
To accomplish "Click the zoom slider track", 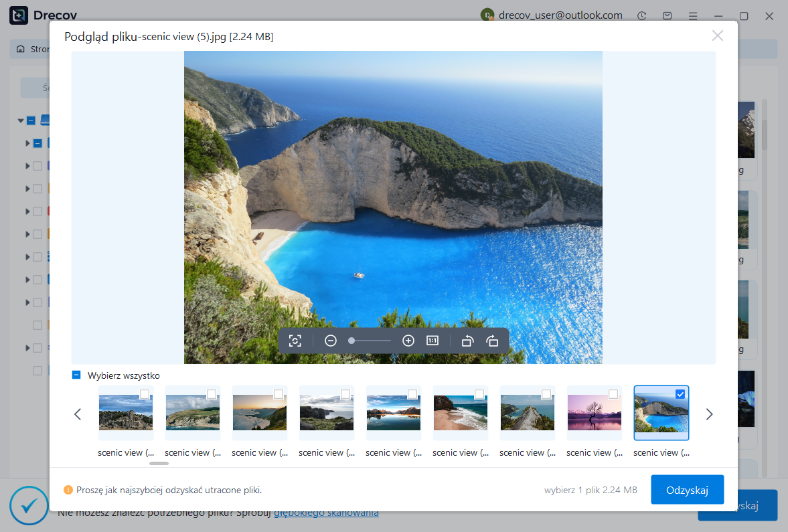I will click(x=371, y=341).
